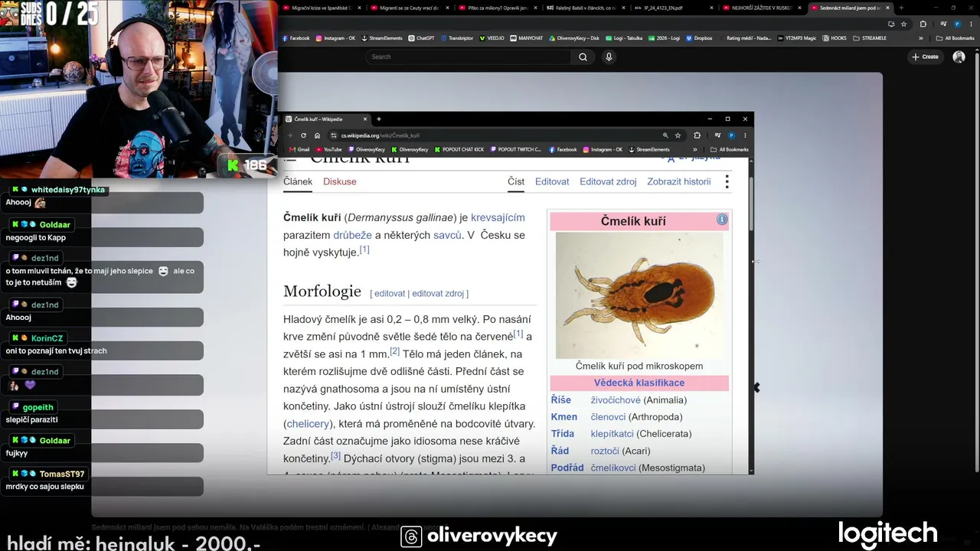Follow the krevsajícím link
Screen dimensions: 980x551
click(x=498, y=218)
